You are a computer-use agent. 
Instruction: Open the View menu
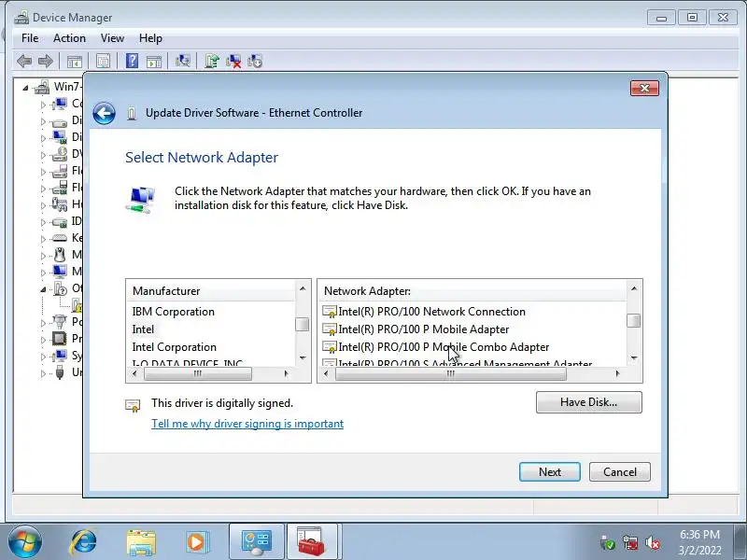coord(112,38)
